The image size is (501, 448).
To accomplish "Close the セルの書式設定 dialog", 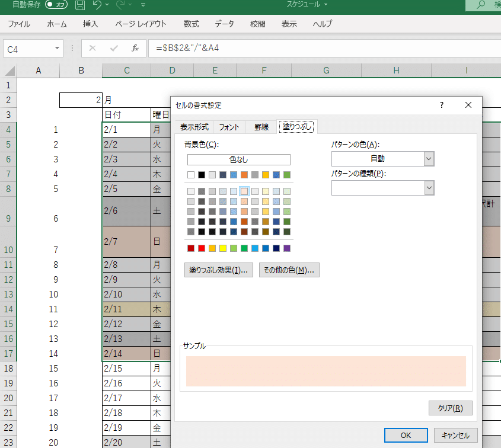I will (468, 105).
